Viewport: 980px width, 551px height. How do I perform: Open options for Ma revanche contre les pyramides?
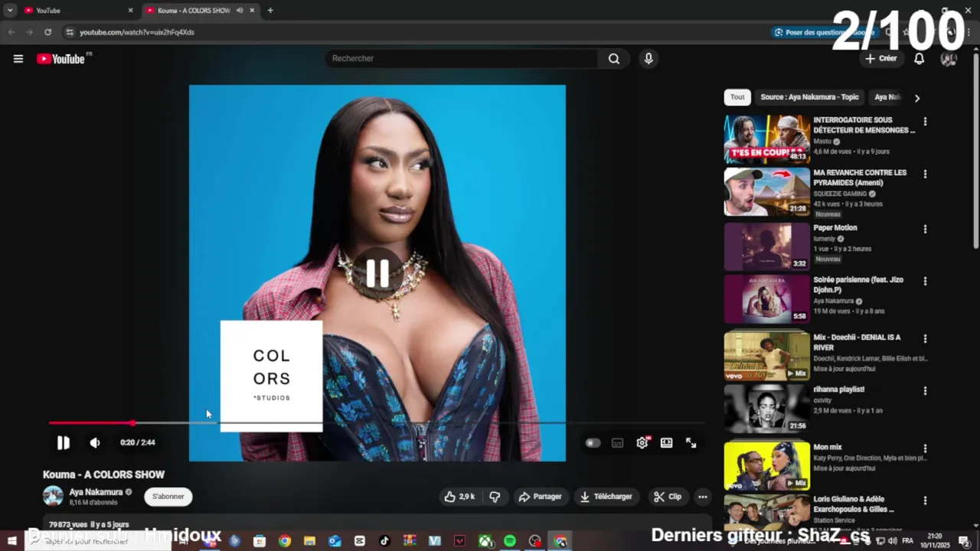[925, 174]
